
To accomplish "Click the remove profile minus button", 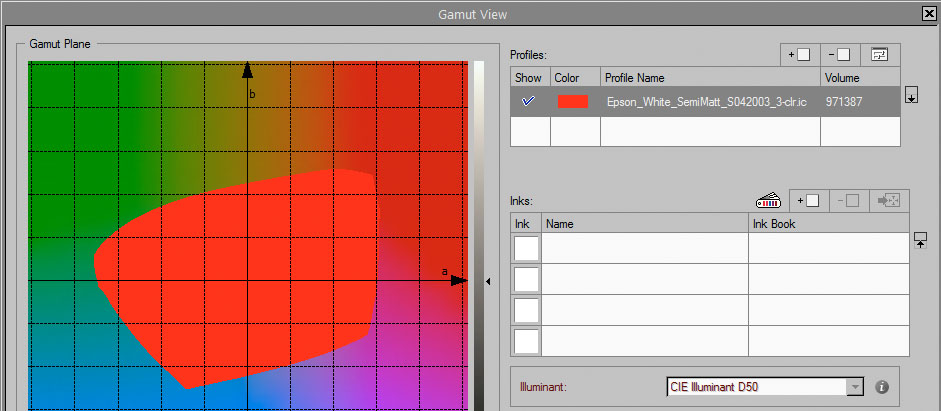I will point(840,55).
